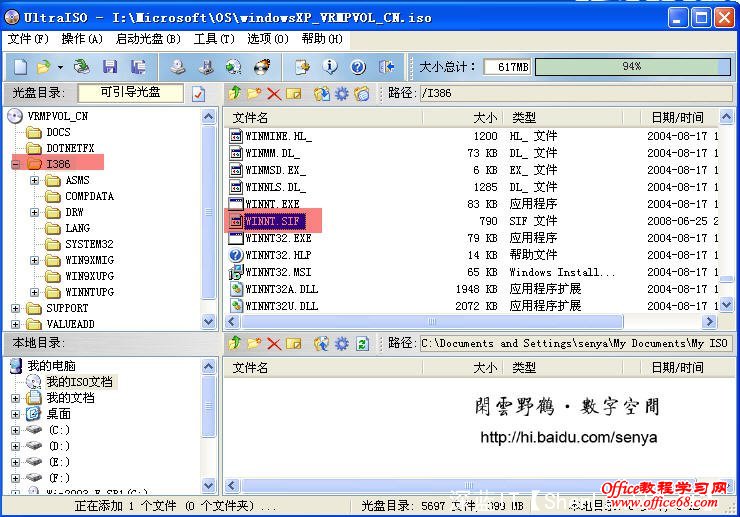Click the 94% capacity progress bar
740x517 pixels.
[x=632, y=67]
